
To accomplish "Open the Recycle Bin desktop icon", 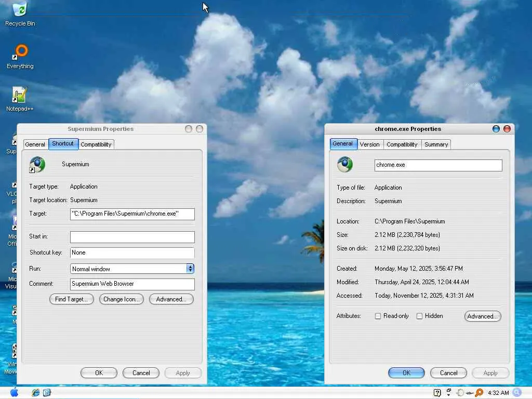I will (20, 14).
